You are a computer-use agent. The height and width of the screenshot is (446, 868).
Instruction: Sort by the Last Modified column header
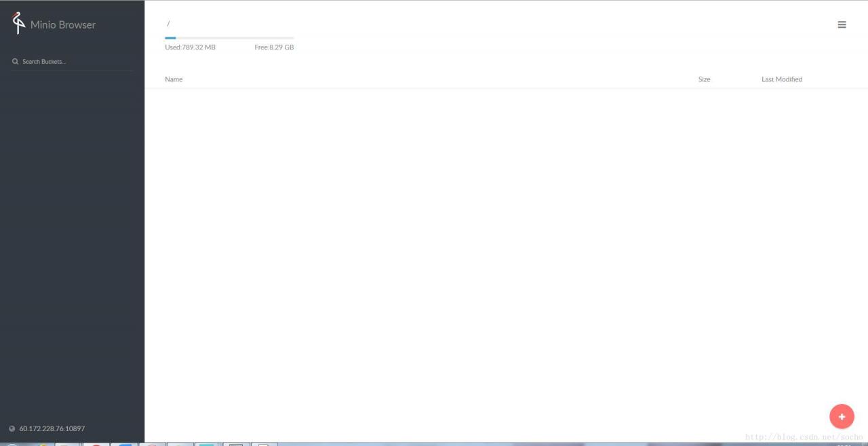point(782,79)
